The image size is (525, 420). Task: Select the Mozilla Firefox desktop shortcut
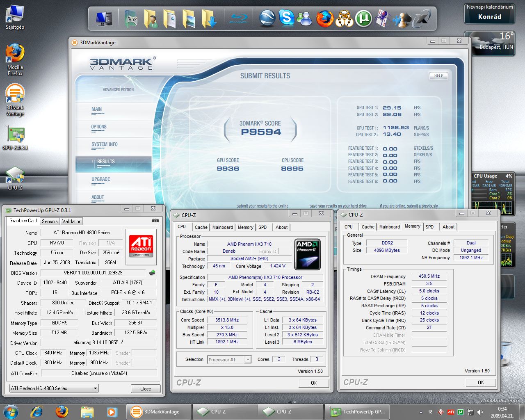[15, 59]
